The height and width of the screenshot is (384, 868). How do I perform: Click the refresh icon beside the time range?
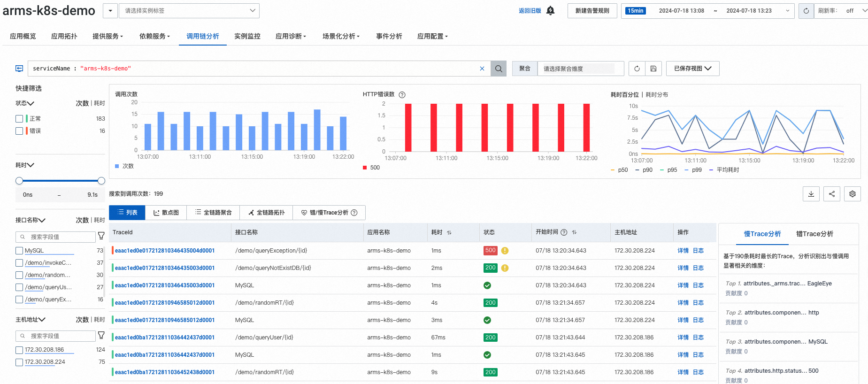pos(806,11)
